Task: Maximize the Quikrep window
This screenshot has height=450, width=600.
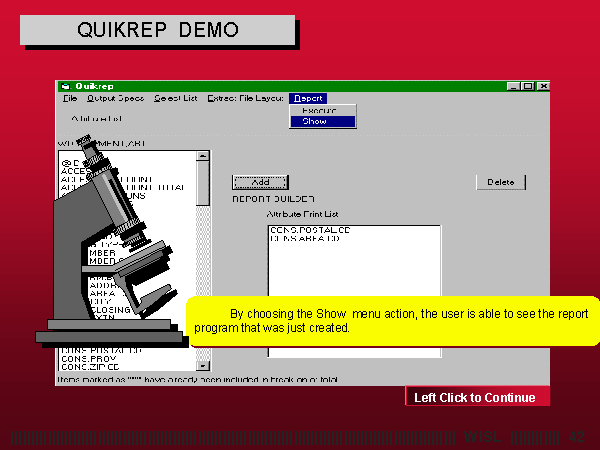Action: (x=527, y=86)
